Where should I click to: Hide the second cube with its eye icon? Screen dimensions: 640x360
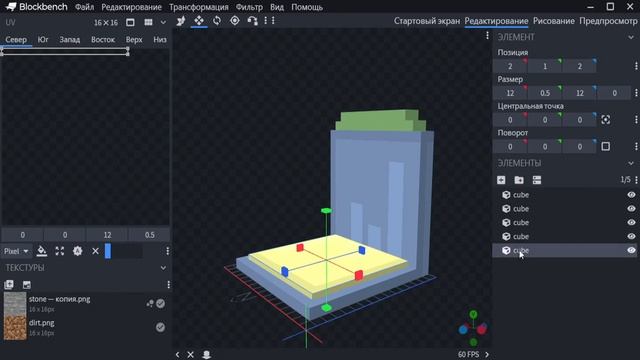coord(631,209)
